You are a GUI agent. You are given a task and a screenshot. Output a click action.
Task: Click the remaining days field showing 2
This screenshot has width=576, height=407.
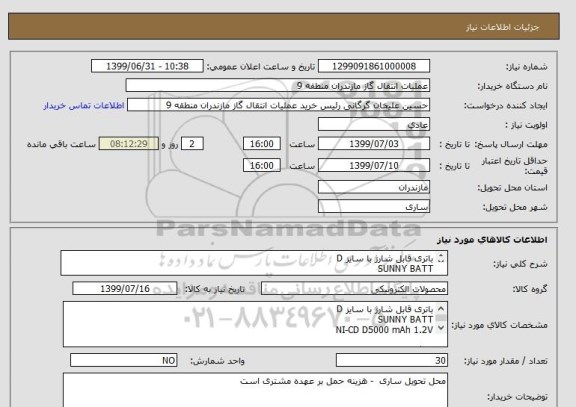[192, 144]
